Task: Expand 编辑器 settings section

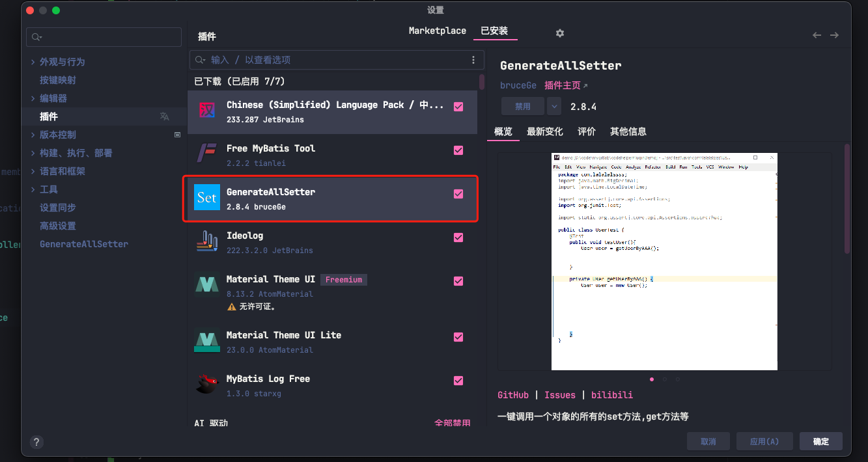Action: tap(33, 98)
